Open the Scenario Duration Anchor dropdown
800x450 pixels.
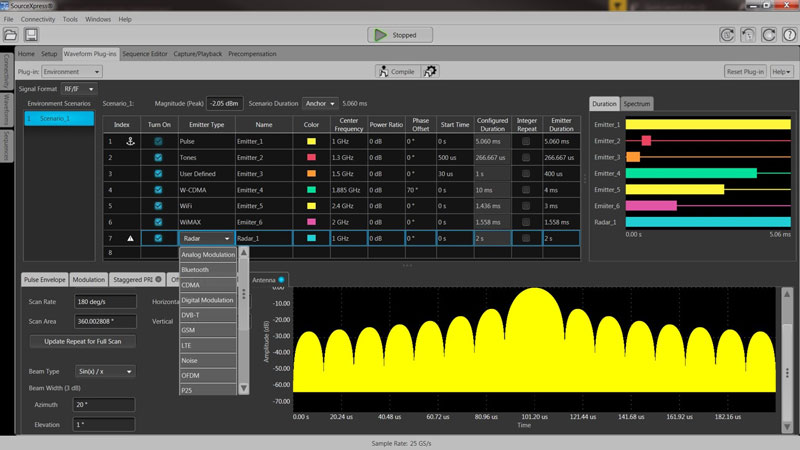(x=320, y=103)
